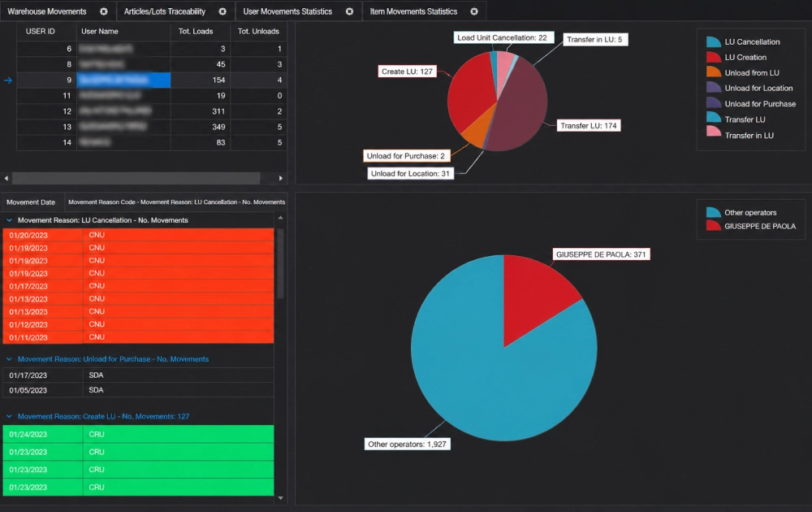812x512 pixels.
Task: Sort by the Tot. Unloads column header
Action: 258,31
